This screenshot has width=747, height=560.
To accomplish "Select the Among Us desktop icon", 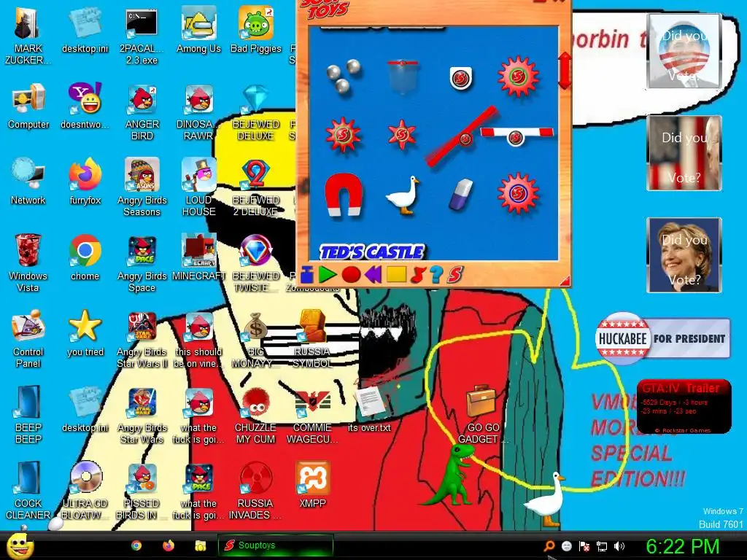I will point(198,30).
